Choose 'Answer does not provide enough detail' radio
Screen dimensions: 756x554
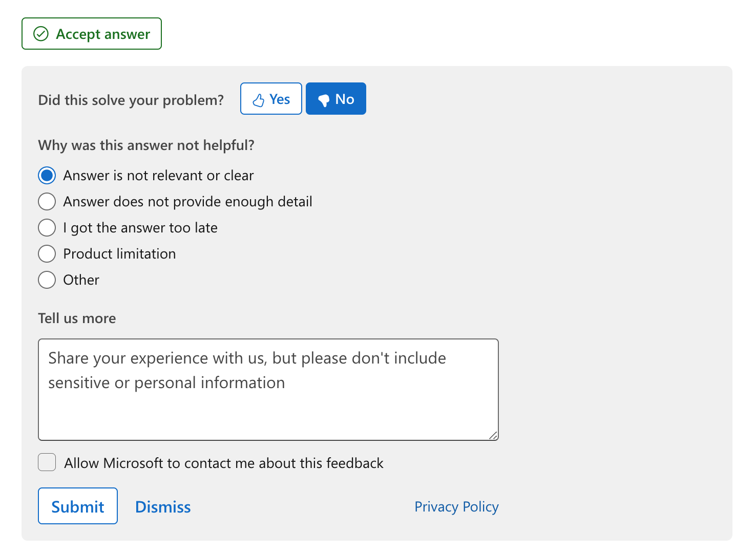47,202
